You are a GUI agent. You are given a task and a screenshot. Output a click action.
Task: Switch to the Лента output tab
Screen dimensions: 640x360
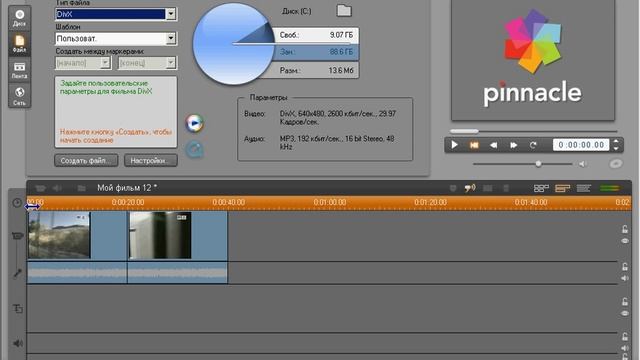click(19, 70)
